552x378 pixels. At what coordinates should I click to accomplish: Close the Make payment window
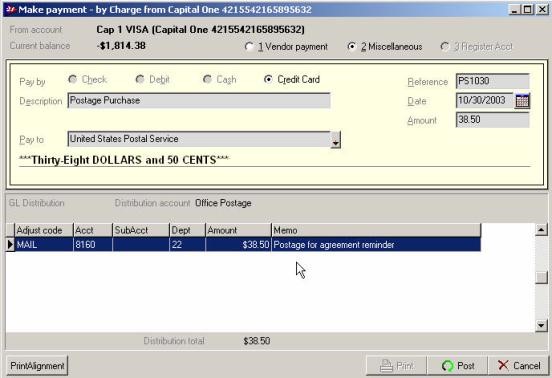pos(542,10)
